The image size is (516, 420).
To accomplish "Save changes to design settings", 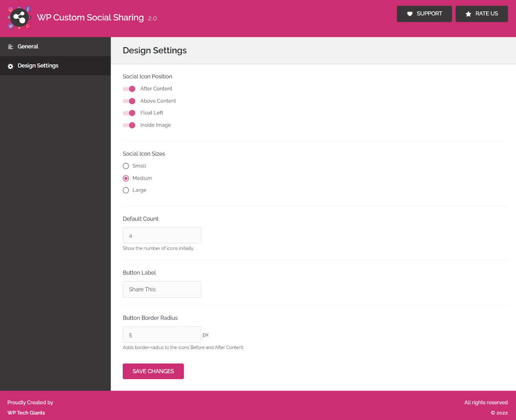I will (153, 371).
